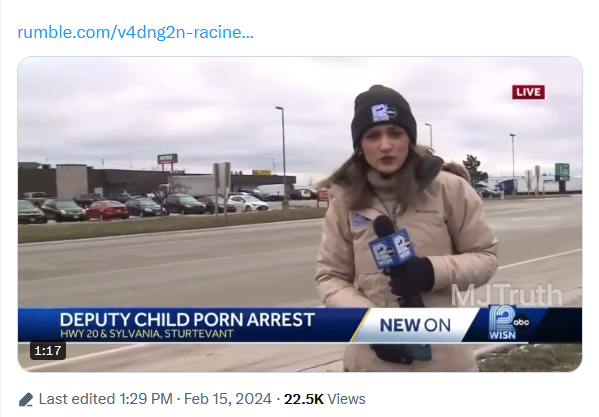Click the MJTruth watermark on the video

507,295
